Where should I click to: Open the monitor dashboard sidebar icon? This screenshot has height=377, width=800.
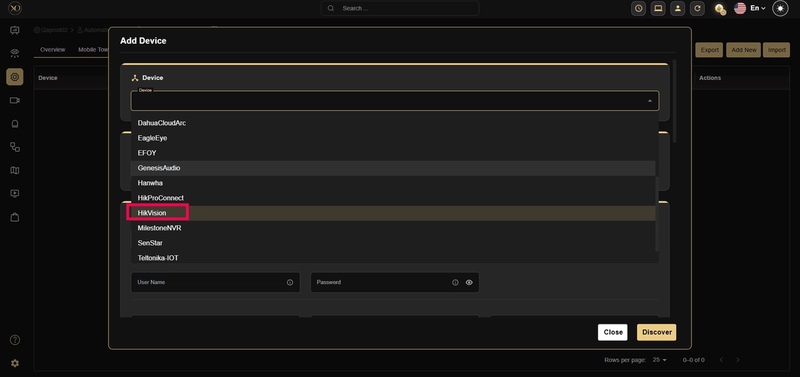tap(15, 30)
